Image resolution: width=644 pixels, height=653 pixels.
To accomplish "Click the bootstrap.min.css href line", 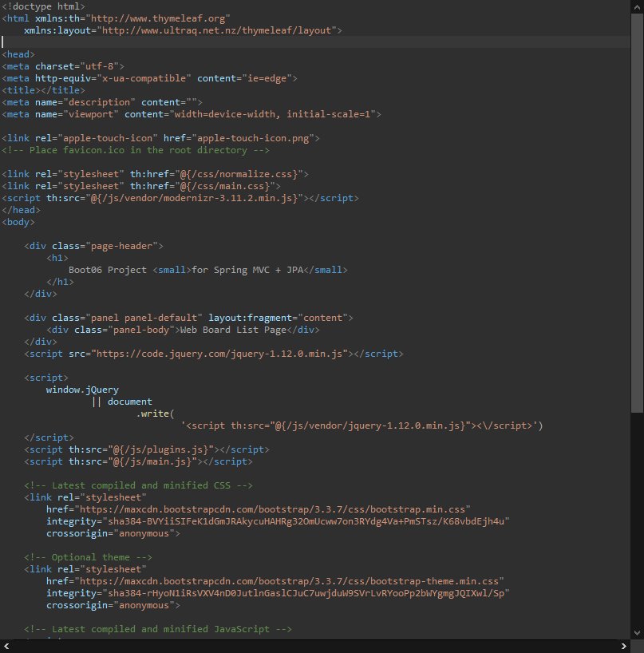I will (x=259, y=509).
